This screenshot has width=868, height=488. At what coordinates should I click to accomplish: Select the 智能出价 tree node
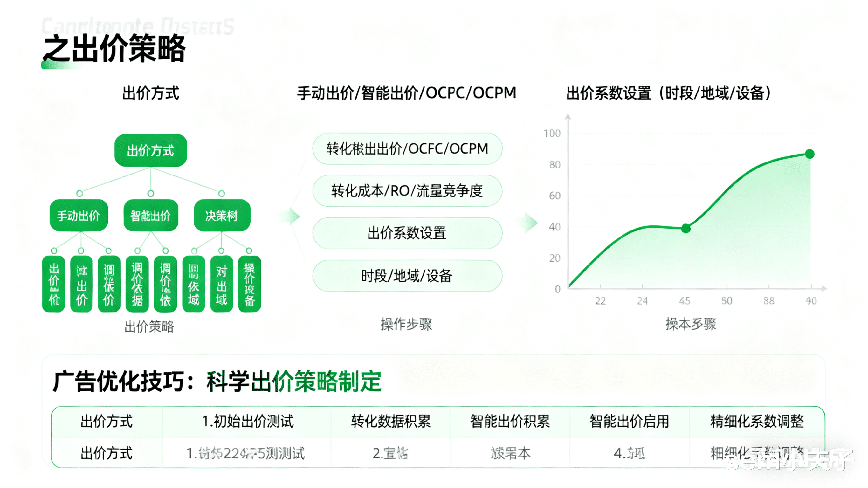click(151, 215)
